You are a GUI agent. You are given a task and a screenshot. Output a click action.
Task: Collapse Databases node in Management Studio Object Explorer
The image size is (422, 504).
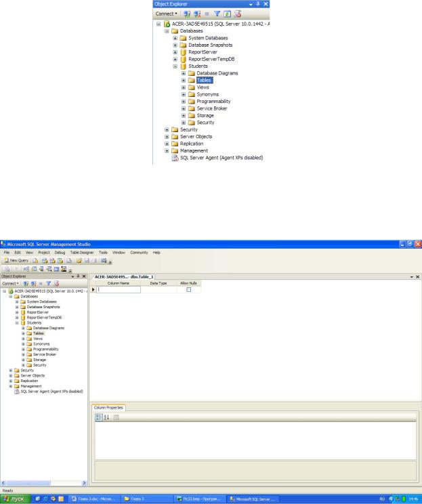tap(11, 296)
